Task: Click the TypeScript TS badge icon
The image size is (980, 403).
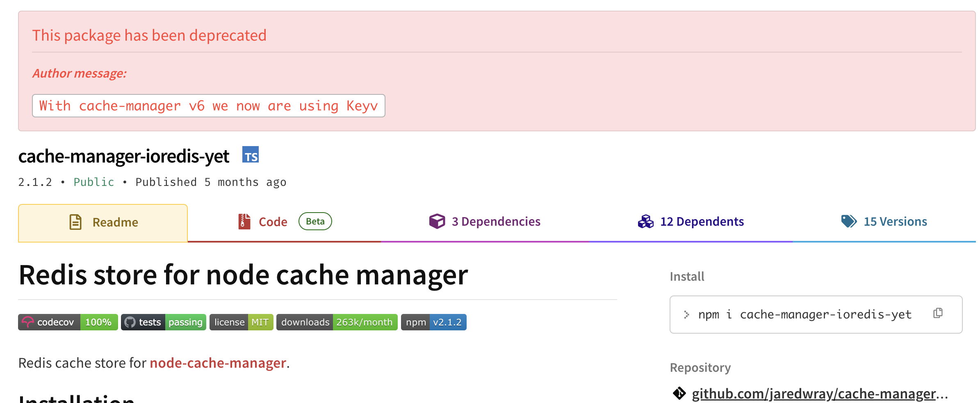Action: click(250, 155)
